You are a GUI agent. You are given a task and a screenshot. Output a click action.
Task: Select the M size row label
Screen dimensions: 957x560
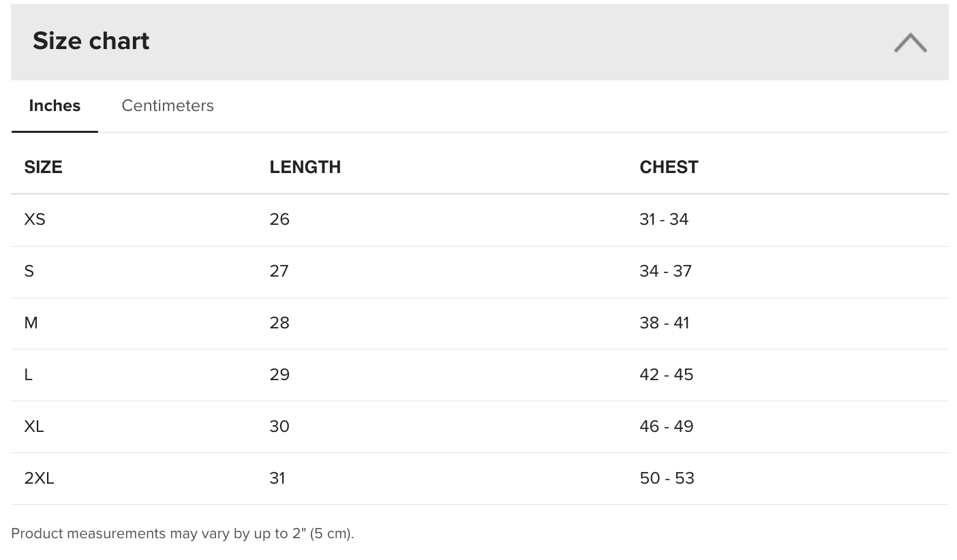click(31, 323)
